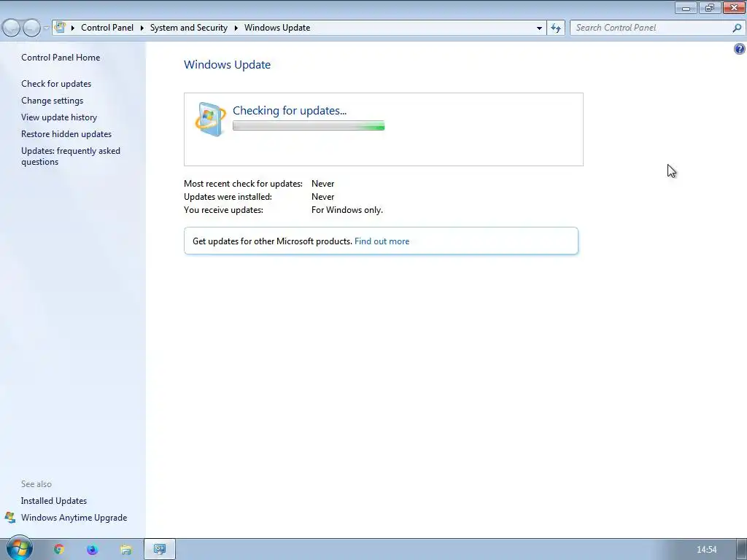The image size is (747, 560).
Task: Open Restore hidden updates
Action: click(x=66, y=134)
